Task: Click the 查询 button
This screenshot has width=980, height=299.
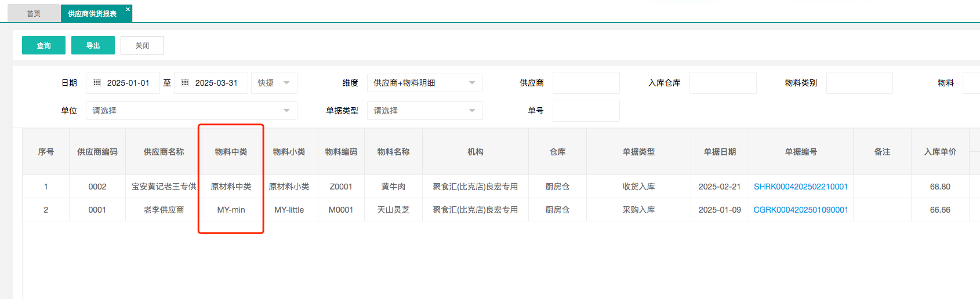Action: (x=43, y=45)
